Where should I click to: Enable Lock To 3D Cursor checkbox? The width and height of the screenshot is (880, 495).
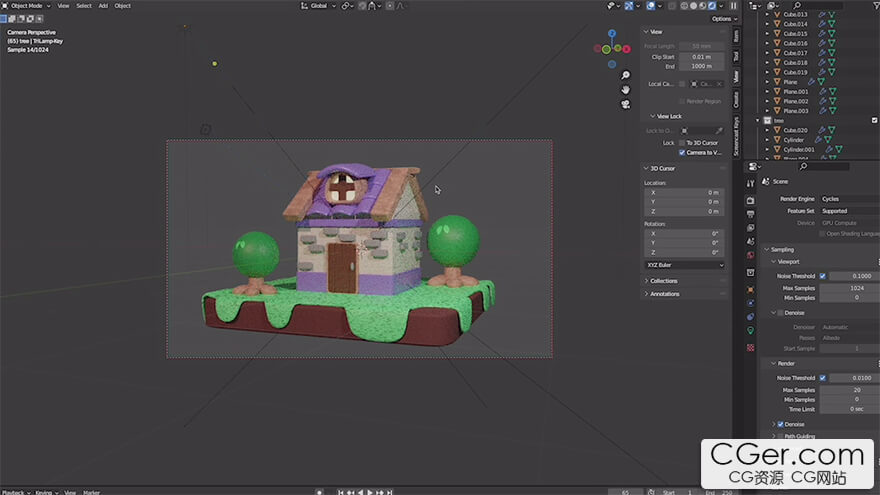click(682, 143)
